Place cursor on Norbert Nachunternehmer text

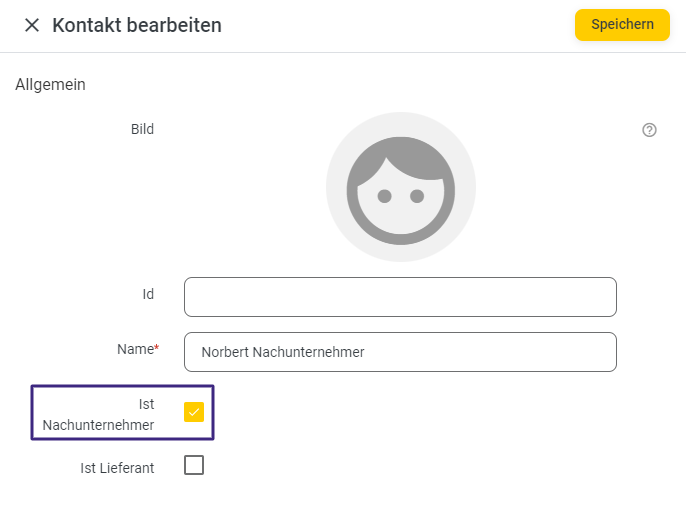point(283,352)
